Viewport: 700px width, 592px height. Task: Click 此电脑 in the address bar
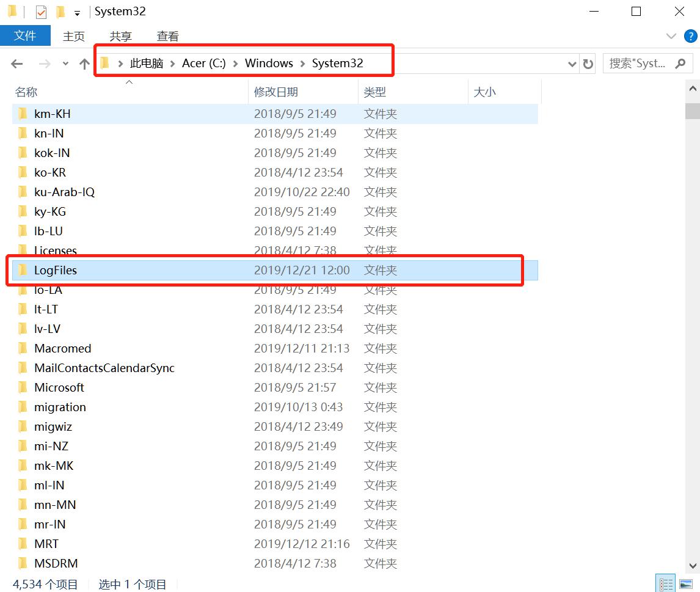tap(147, 64)
